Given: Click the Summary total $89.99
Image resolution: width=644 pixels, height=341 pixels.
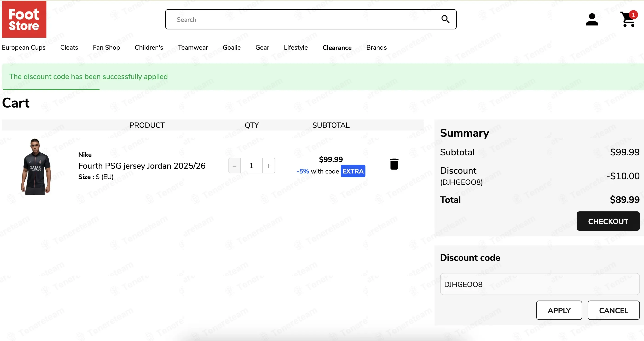Looking at the screenshot, I should coord(625,200).
